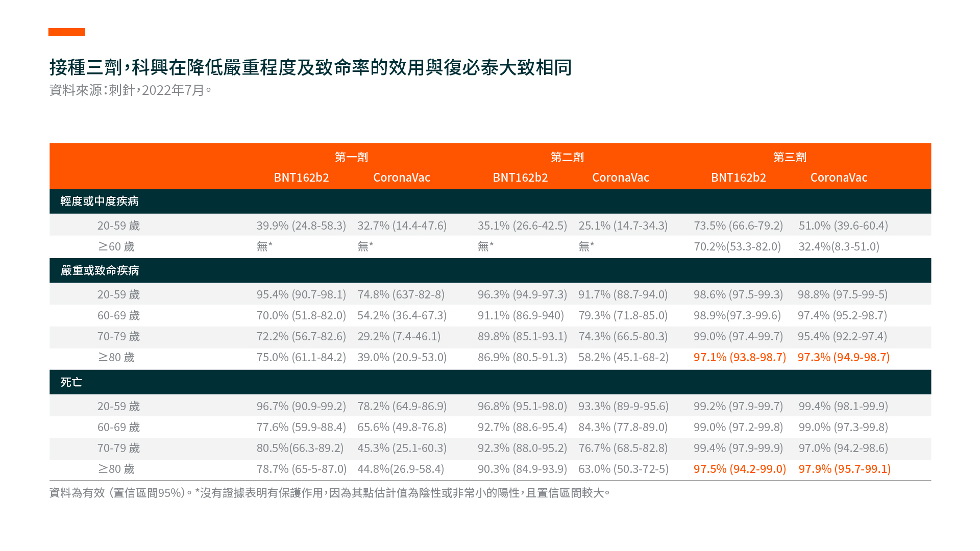Select BNT162b2 header under 第二劑
The width and height of the screenshot is (980, 551).
click(x=520, y=178)
